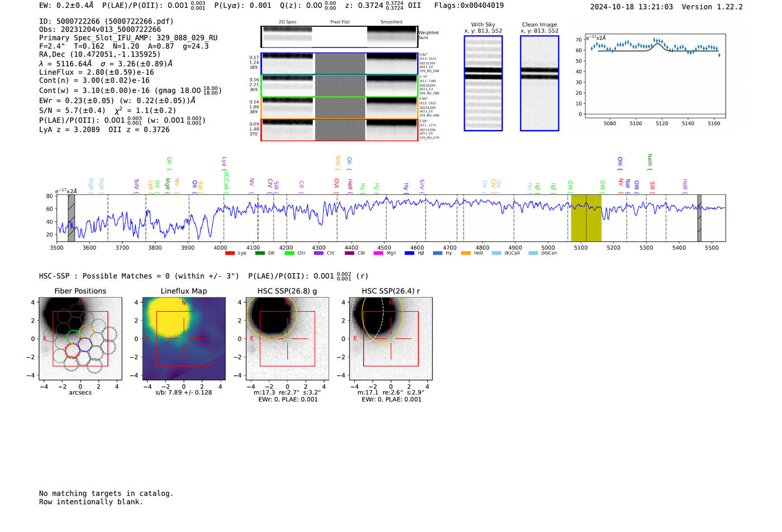This screenshot has height=532, width=782.
Task: Click the purple CIV legend swatch
Action: tap(319, 253)
